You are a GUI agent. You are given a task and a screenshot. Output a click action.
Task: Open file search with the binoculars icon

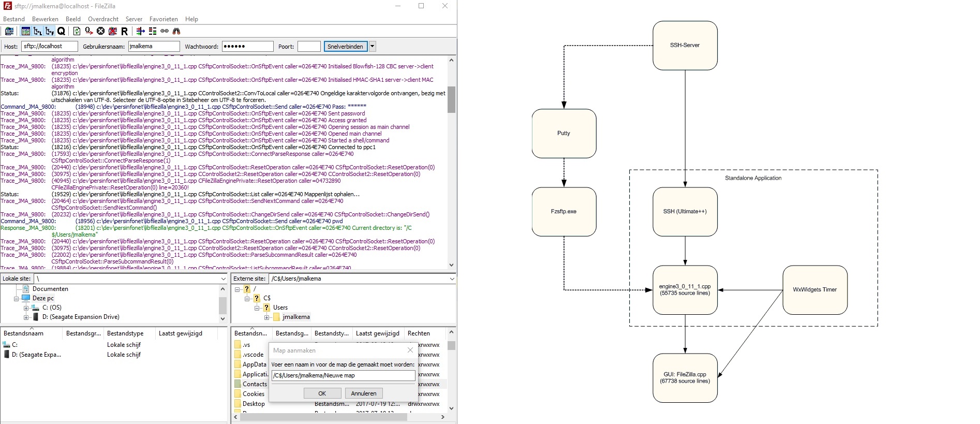tap(176, 31)
